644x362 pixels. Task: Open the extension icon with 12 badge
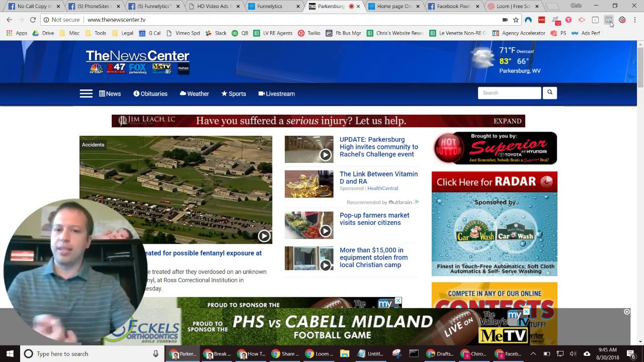(555, 20)
